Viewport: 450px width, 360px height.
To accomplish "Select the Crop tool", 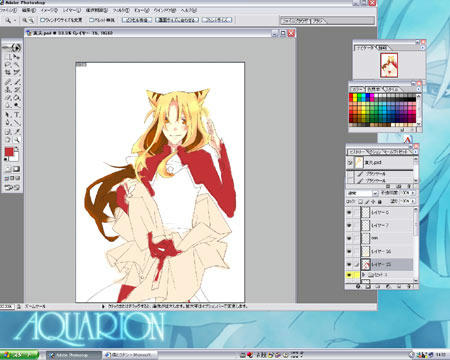I will point(8,72).
